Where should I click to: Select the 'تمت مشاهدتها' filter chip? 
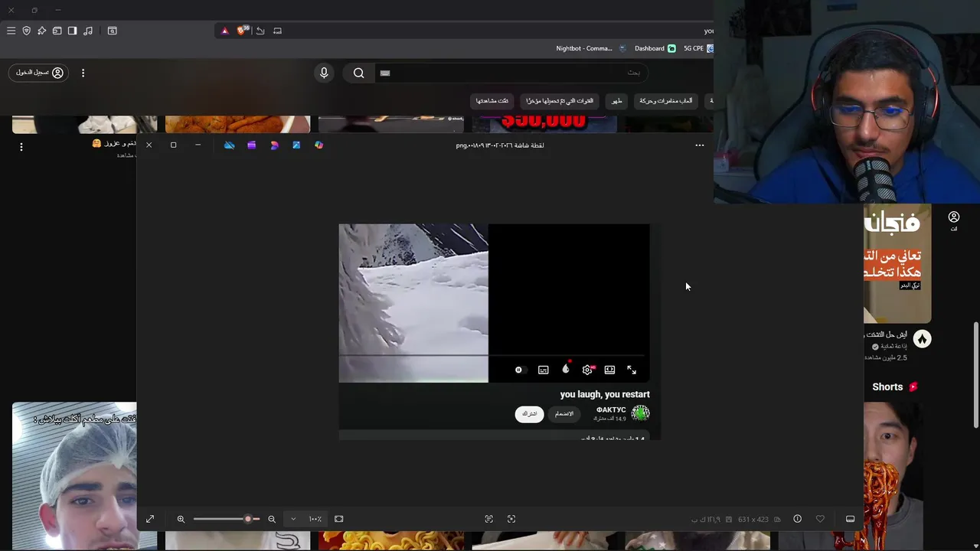492,101
